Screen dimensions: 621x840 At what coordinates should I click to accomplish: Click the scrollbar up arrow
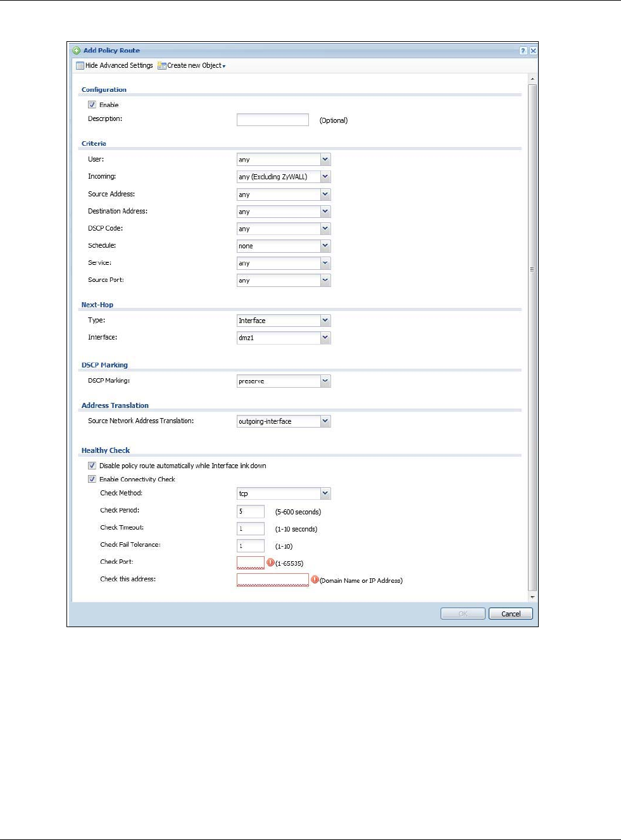(532, 79)
